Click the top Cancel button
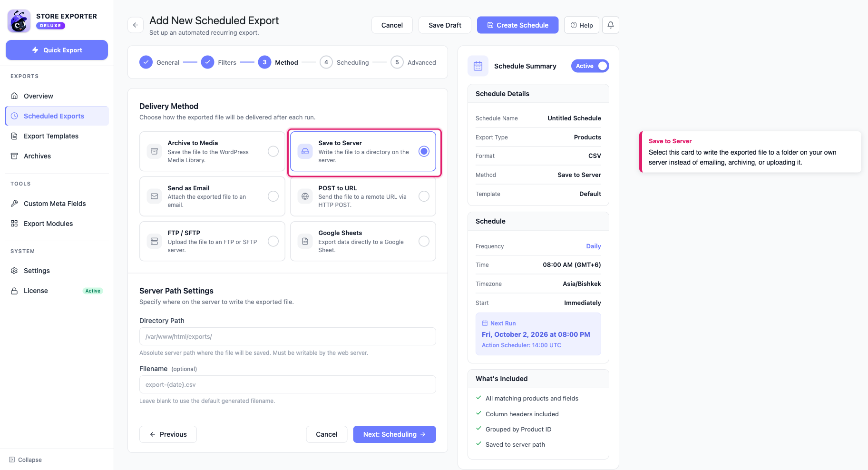The image size is (868, 470). click(x=392, y=25)
